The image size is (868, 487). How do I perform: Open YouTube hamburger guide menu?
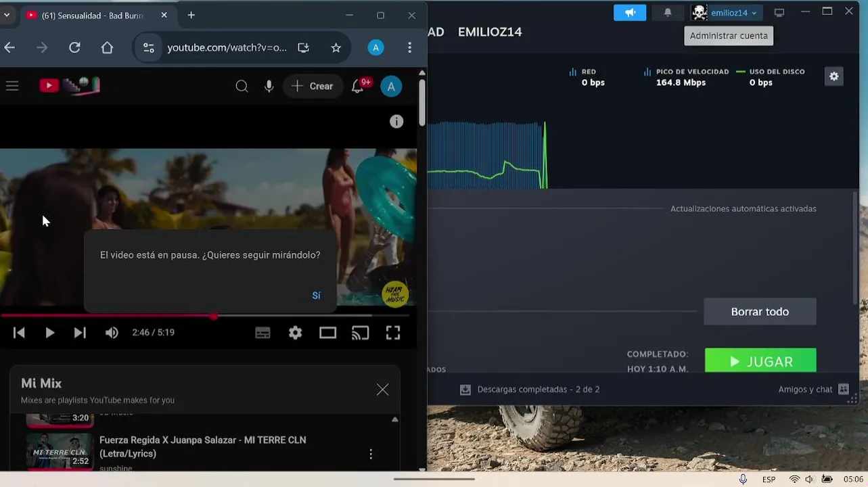click(x=12, y=86)
